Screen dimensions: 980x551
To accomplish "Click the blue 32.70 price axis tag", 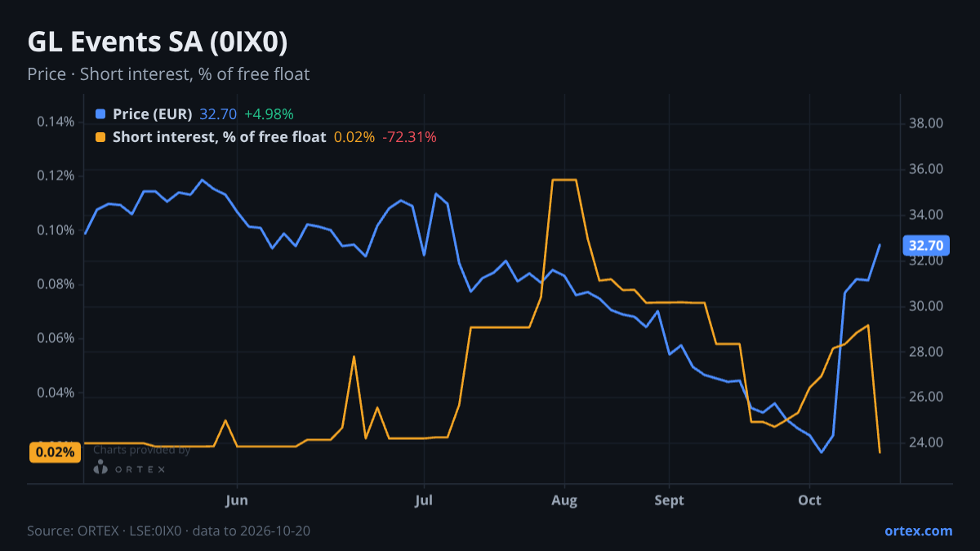I will point(925,245).
